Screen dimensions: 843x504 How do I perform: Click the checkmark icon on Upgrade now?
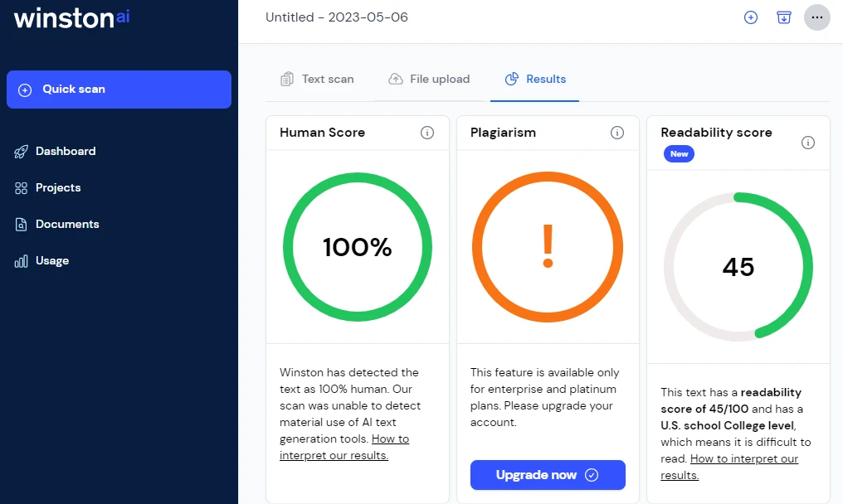tap(592, 475)
